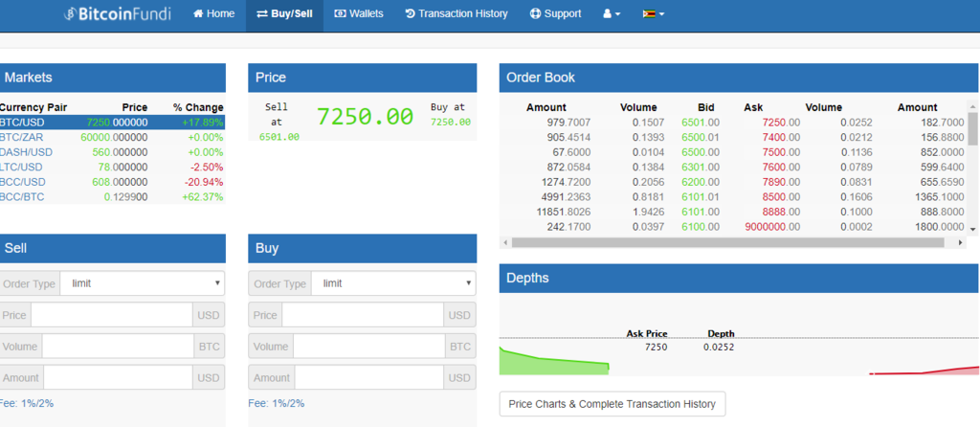
Task: Select the LTC/USD market row
Action: pos(112,168)
